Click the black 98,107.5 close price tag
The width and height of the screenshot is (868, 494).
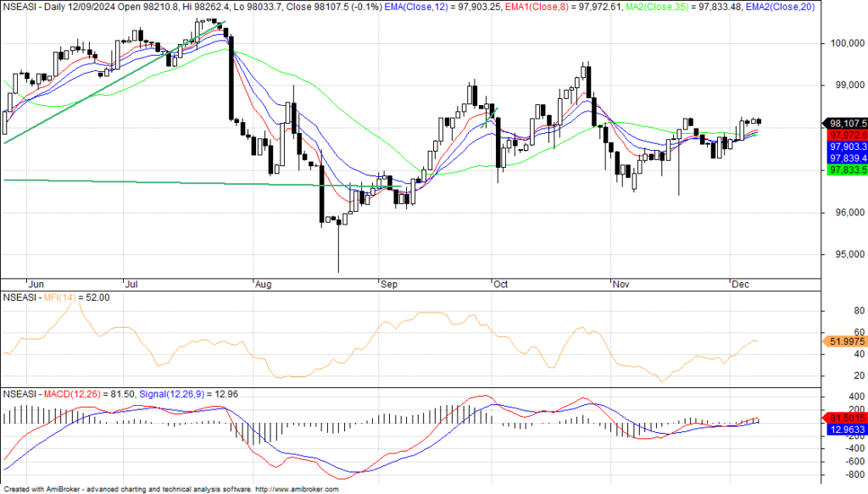(x=845, y=122)
